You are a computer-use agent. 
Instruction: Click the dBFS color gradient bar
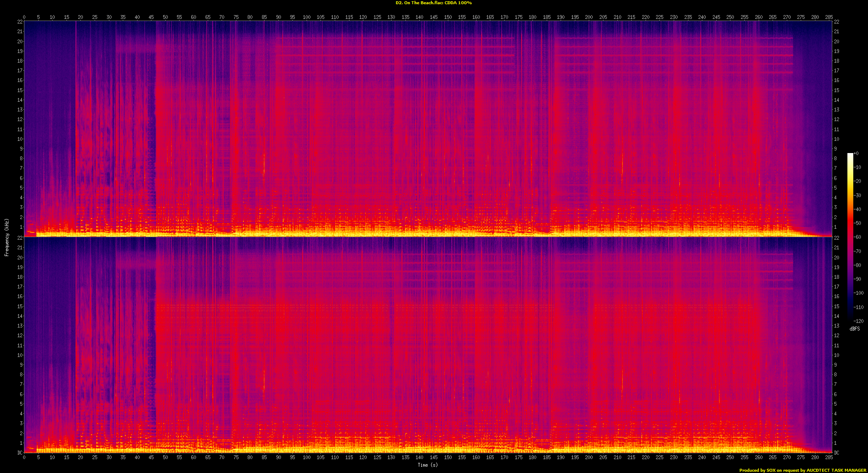click(850, 235)
